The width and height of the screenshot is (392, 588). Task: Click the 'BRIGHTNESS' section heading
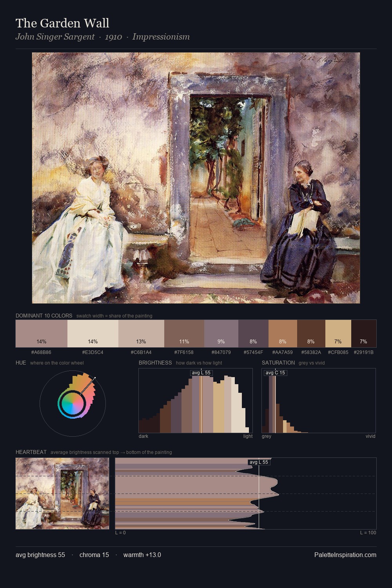(155, 363)
